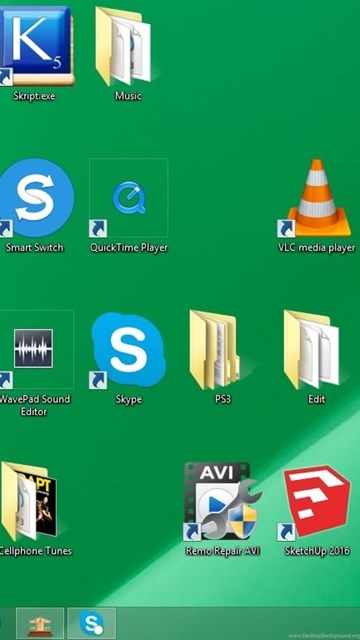360x640 pixels.
Task: Launch the Smart Switch shortcut
Action: click(36, 198)
